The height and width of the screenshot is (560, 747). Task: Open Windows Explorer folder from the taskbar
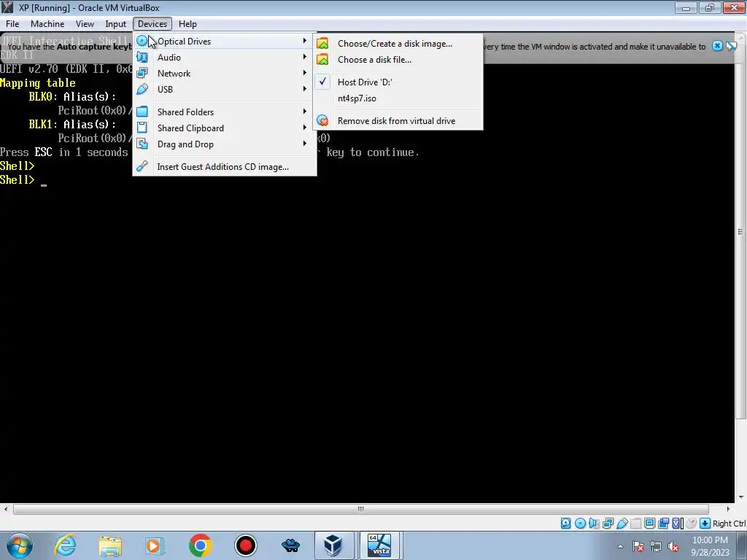pos(110,545)
